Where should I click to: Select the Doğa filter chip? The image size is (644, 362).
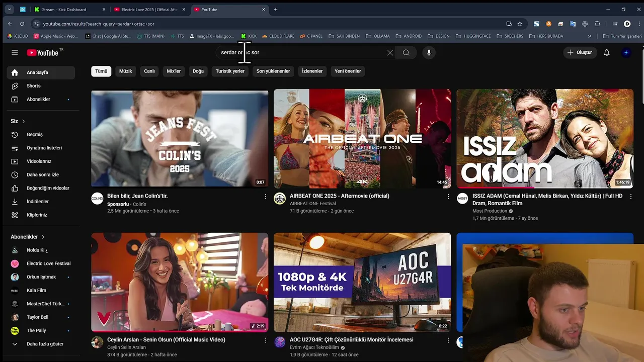coord(198,71)
